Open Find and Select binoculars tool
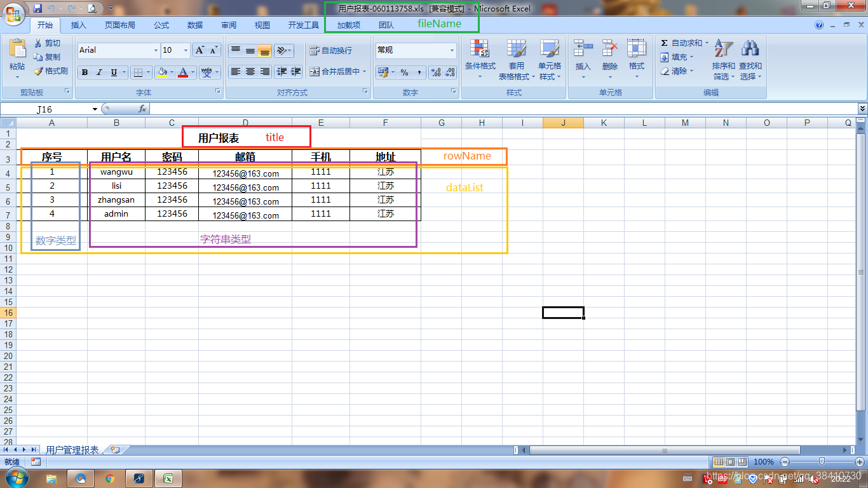This screenshot has height=488, width=868. 750,60
